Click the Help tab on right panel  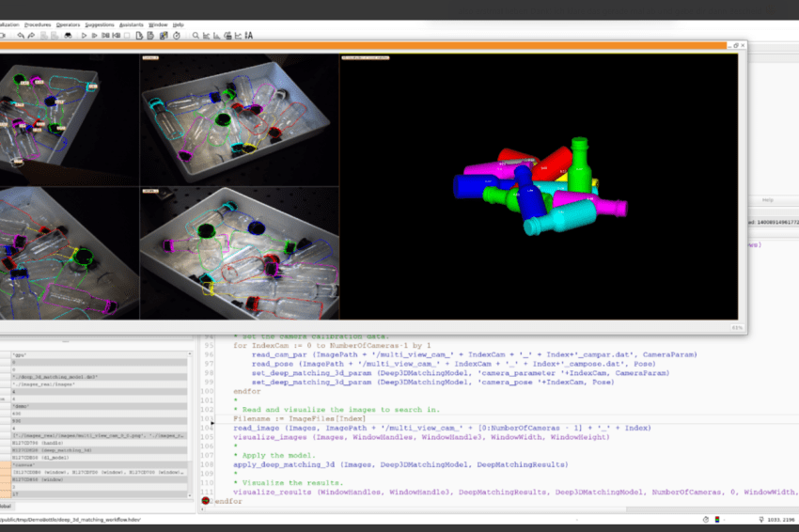tap(768, 200)
